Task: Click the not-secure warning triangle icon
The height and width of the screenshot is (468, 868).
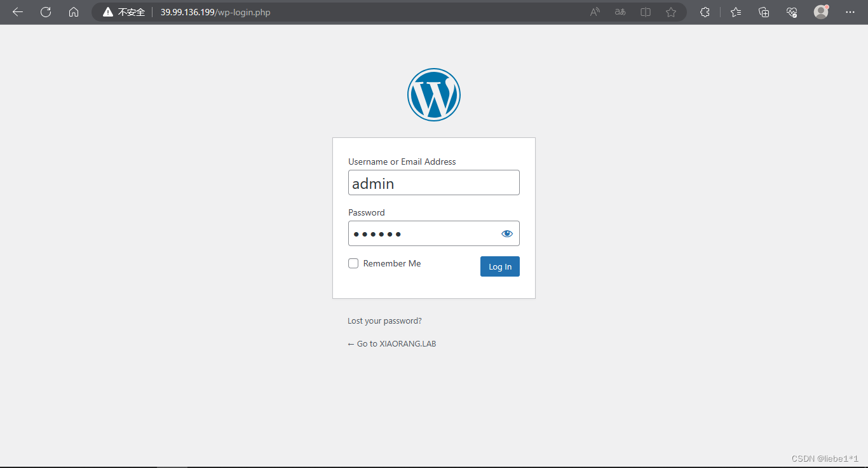Action: tap(108, 12)
